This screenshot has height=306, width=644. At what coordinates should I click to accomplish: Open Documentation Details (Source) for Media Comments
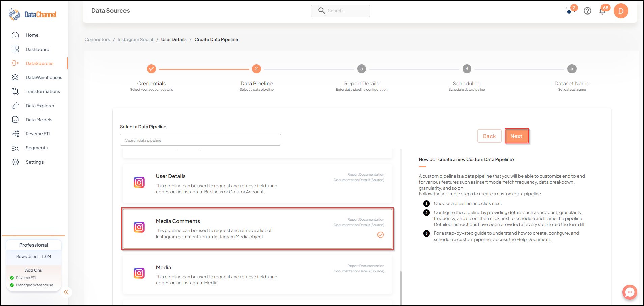(x=359, y=225)
